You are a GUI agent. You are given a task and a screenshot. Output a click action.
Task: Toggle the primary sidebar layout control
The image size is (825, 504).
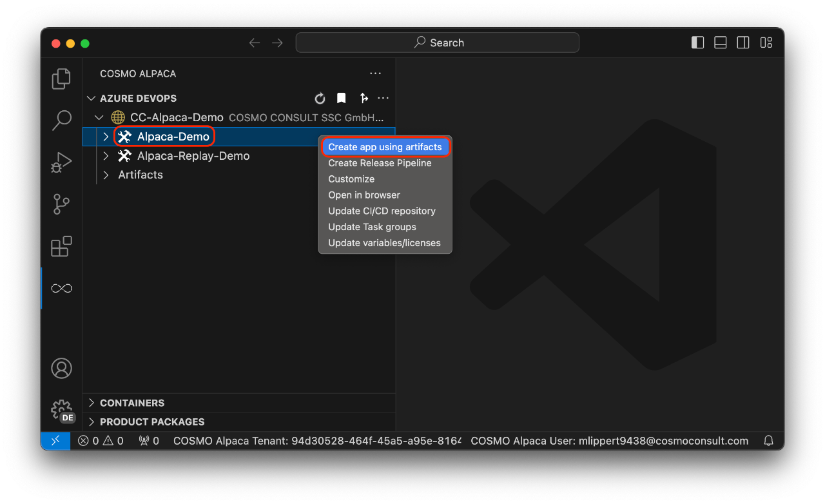697,42
